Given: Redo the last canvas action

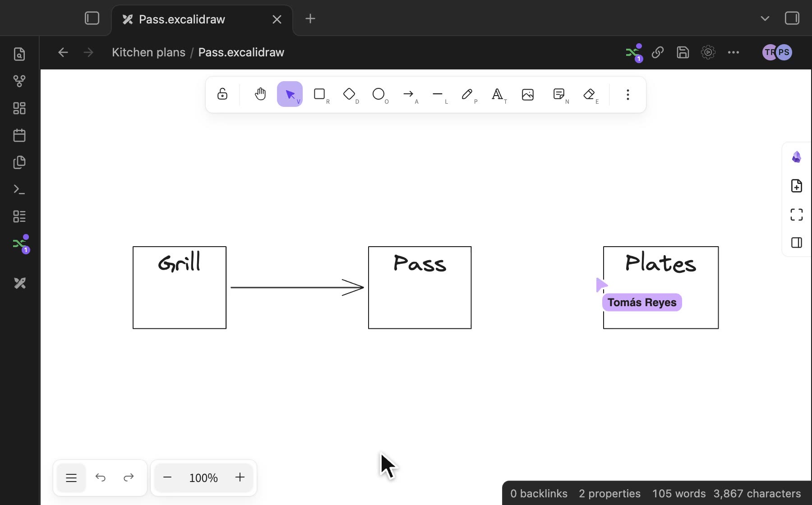Looking at the screenshot, I should (129, 477).
